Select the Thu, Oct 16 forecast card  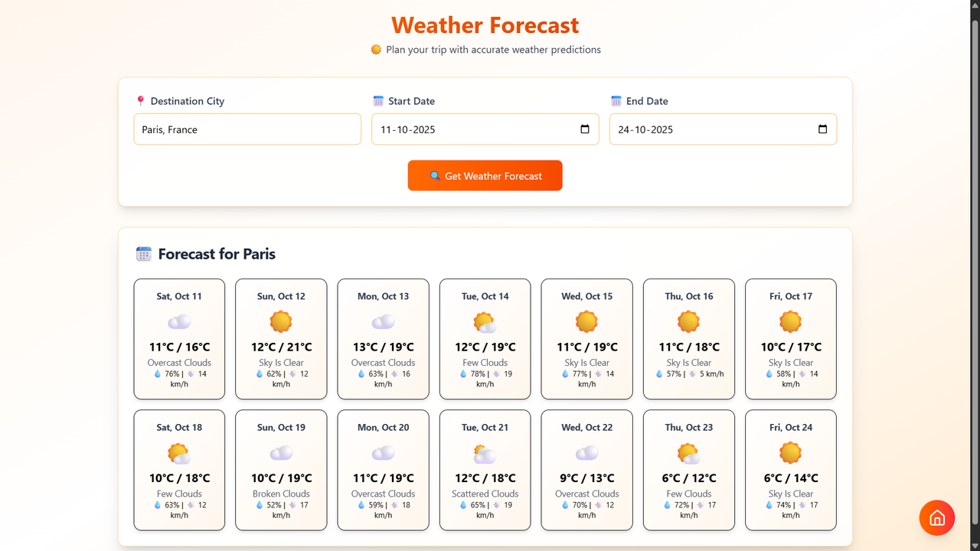[689, 339]
